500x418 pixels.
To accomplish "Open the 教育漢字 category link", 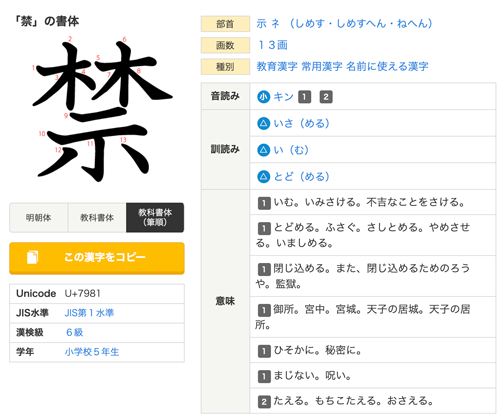I will click(277, 66).
